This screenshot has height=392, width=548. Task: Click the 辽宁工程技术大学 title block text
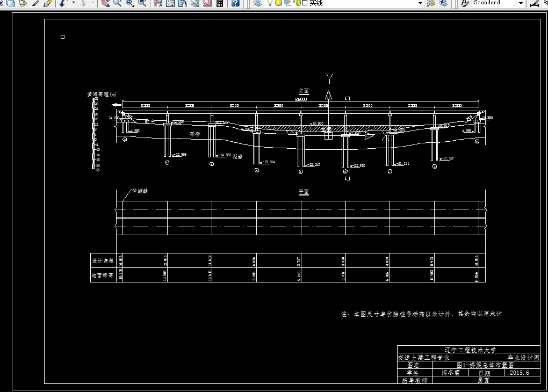[x=470, y=350]
